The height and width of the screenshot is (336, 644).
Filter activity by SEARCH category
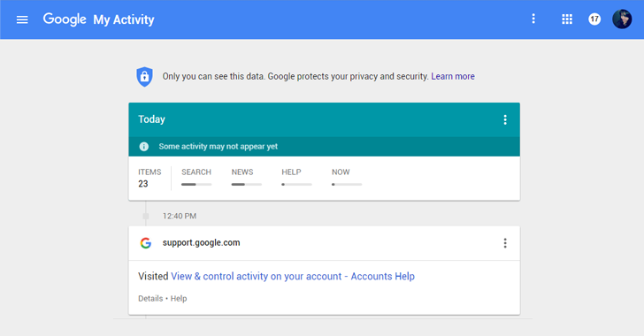point(196,172)
